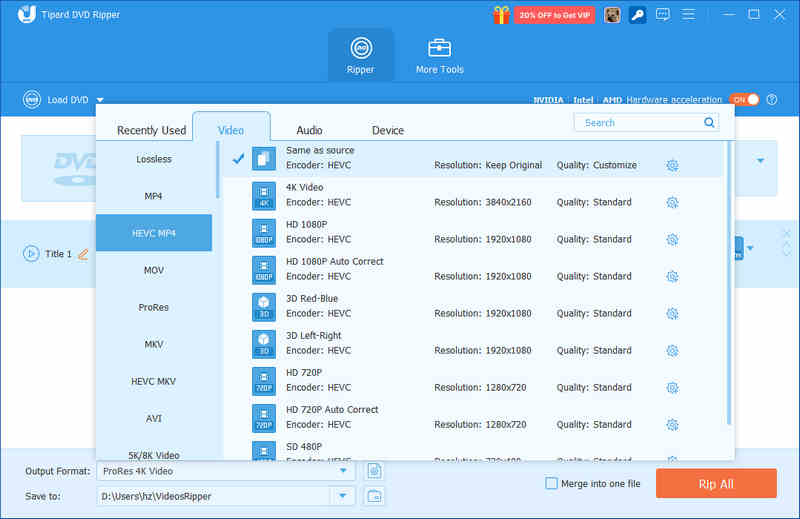
Task: Open the More Tools toolbox icon
Action: point(439,48)
